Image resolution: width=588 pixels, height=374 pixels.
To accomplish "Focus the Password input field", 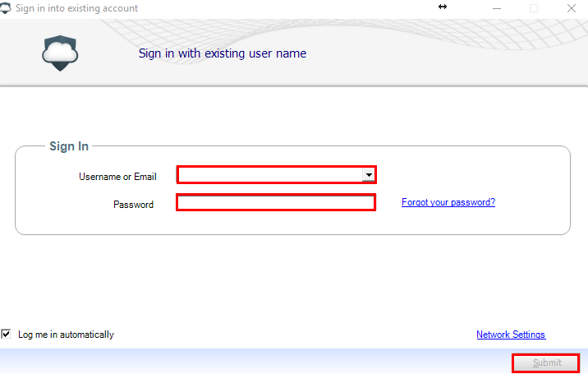I will tap(276, 203).
